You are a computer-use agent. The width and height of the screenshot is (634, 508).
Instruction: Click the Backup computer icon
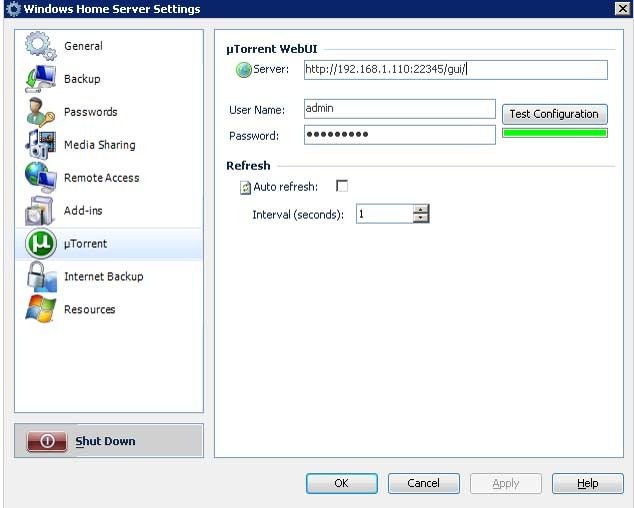(40, 78)
